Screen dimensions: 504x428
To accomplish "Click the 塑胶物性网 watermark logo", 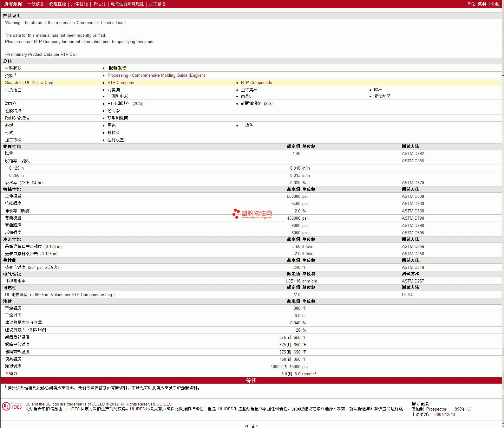I will [252, 214].
